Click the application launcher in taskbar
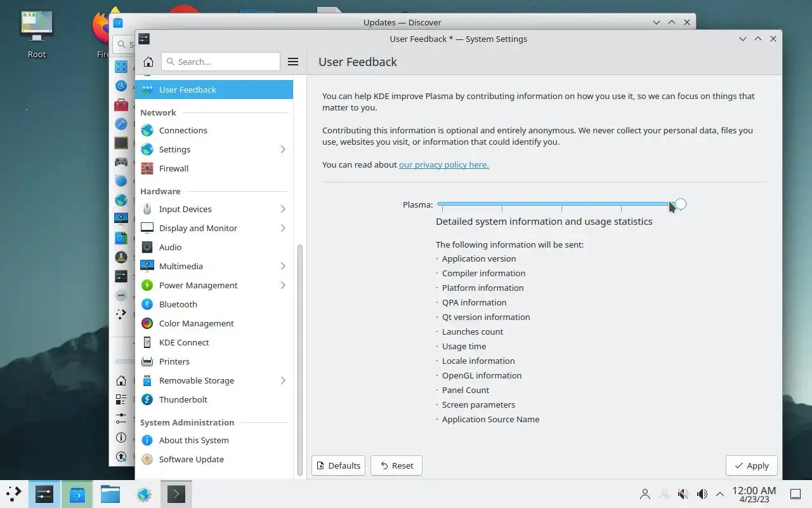 pyautogui.click(x=13, y=493)
